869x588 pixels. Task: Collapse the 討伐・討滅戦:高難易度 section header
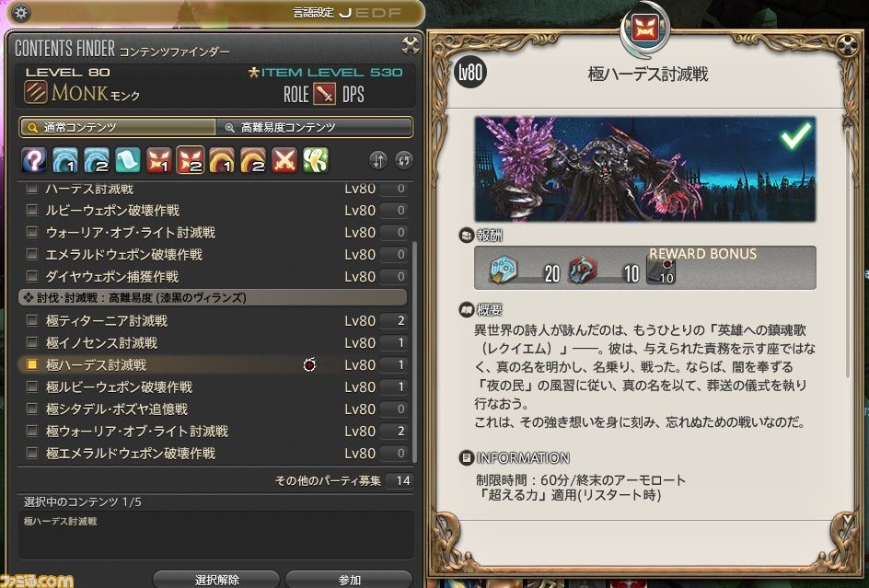[x=214, y=297]
